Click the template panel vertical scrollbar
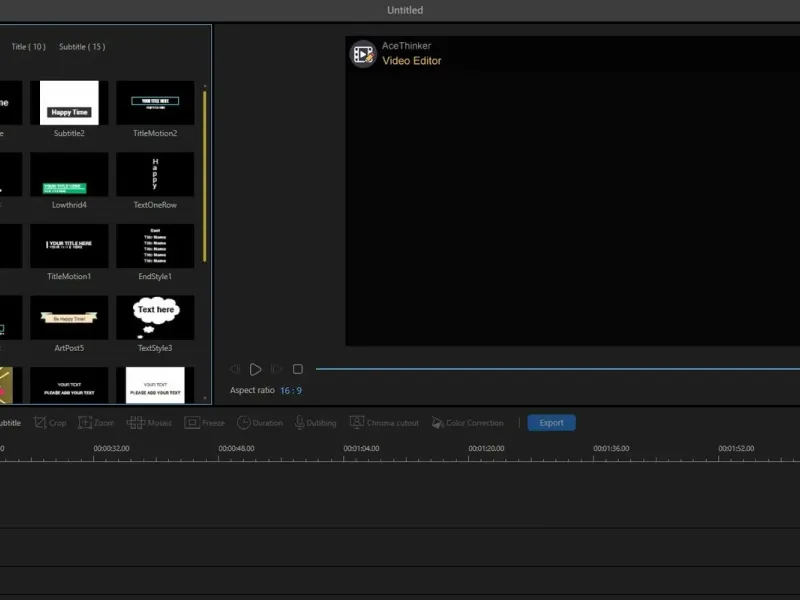Viewport: 800px width, 600px height. [x=205, y=175]
